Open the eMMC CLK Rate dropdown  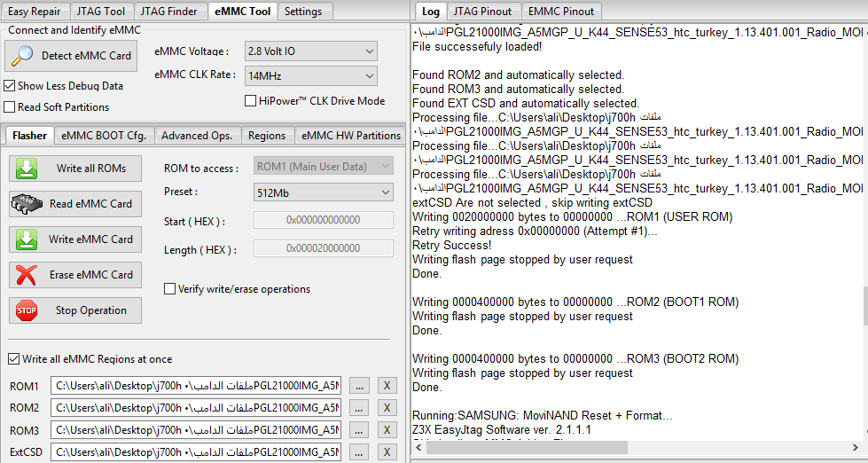tap(311, 76)
